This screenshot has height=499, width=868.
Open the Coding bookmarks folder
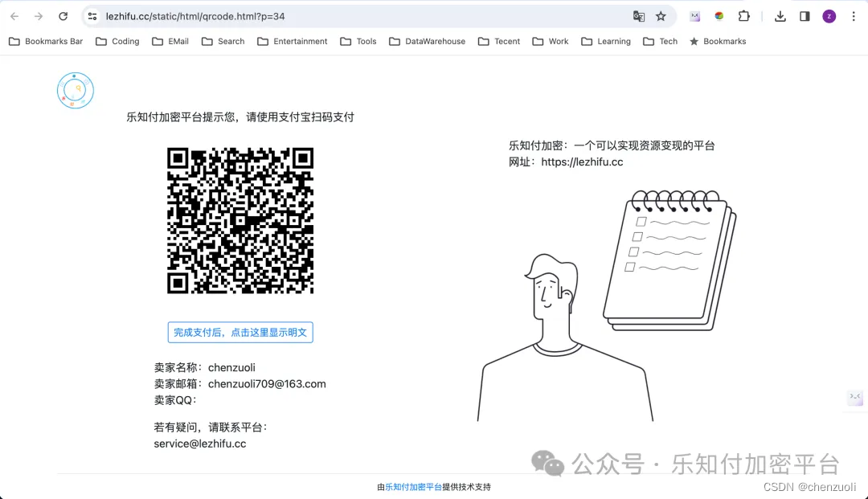pyautogui.click(x=117, y=42)
